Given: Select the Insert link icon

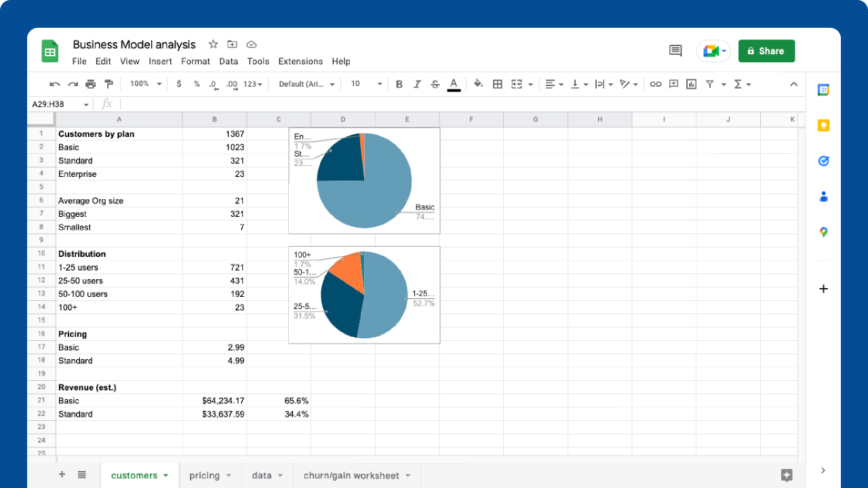Looking at the screenshot, I should 654,83.
